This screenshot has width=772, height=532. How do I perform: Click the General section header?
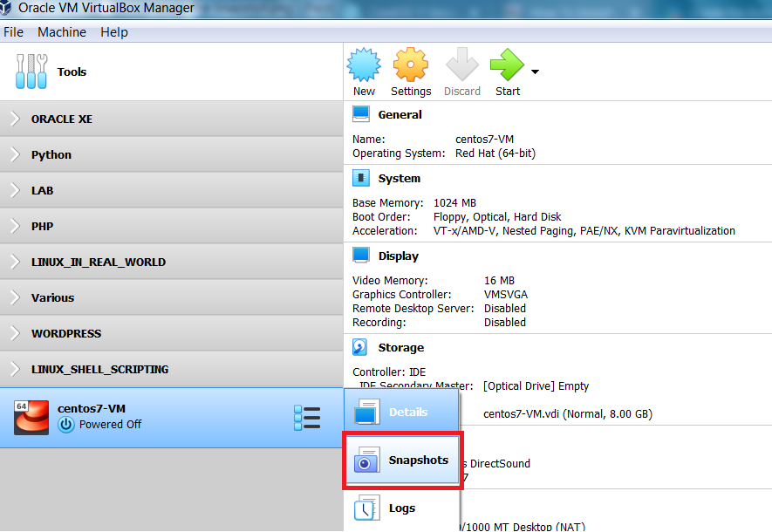click(x=399, y=114)
